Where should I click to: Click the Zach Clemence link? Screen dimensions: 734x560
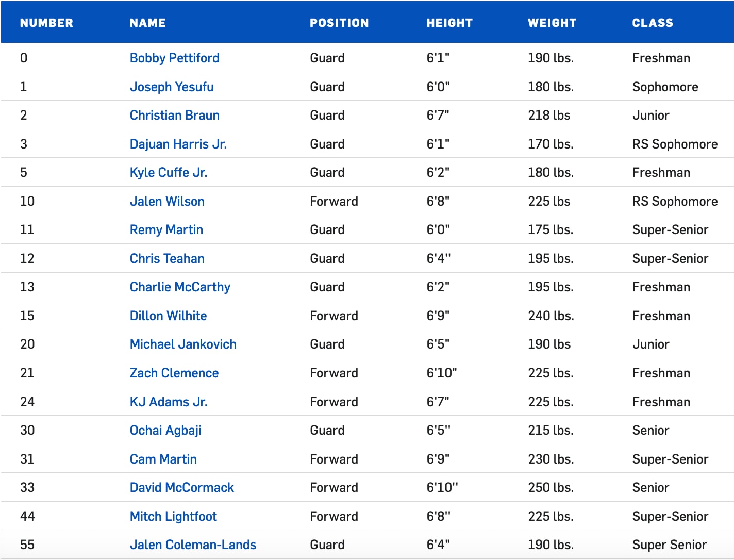point(174,373)
